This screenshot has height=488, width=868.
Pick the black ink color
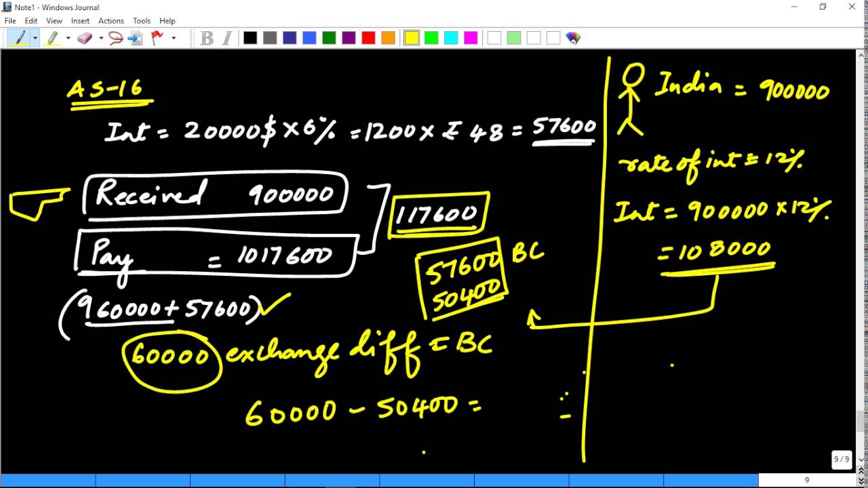pos(250,38)
